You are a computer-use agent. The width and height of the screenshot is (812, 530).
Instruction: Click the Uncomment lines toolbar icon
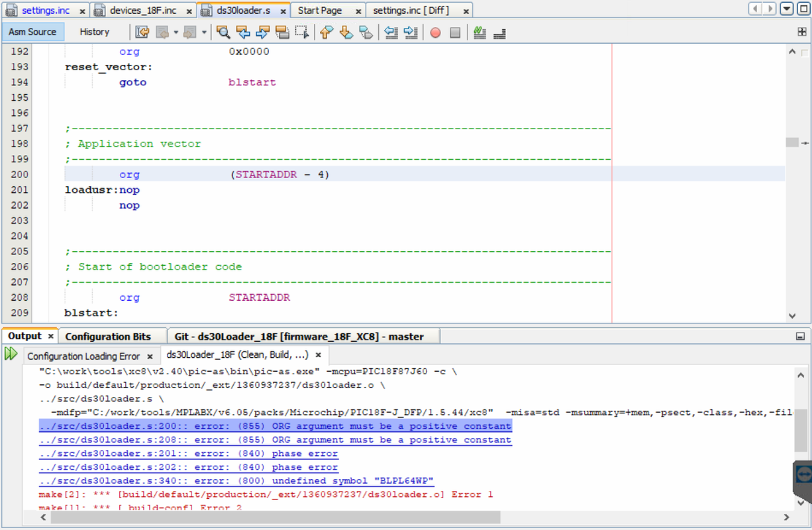coord(500,32)
